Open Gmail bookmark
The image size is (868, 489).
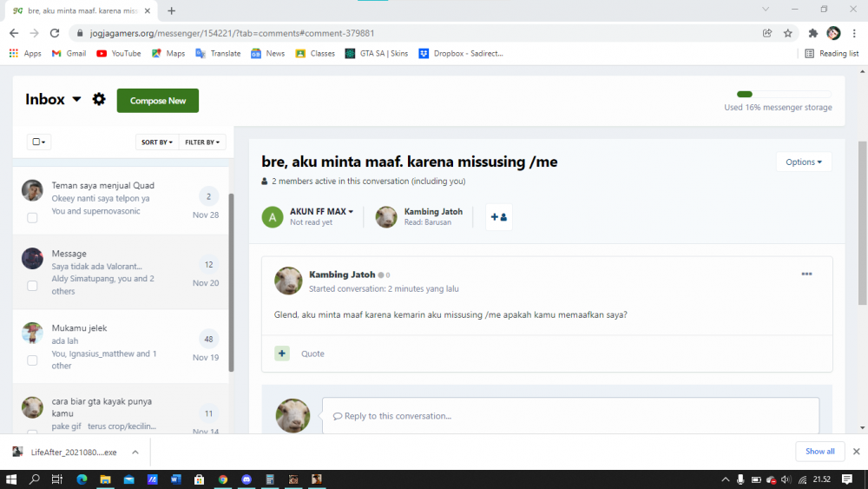coord(69,54)
